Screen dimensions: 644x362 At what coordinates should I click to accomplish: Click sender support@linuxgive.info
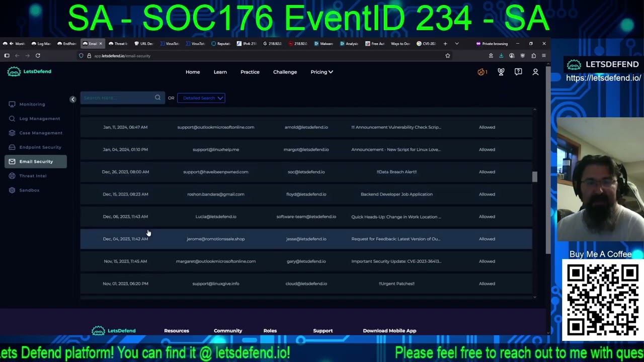pos(215,284)
